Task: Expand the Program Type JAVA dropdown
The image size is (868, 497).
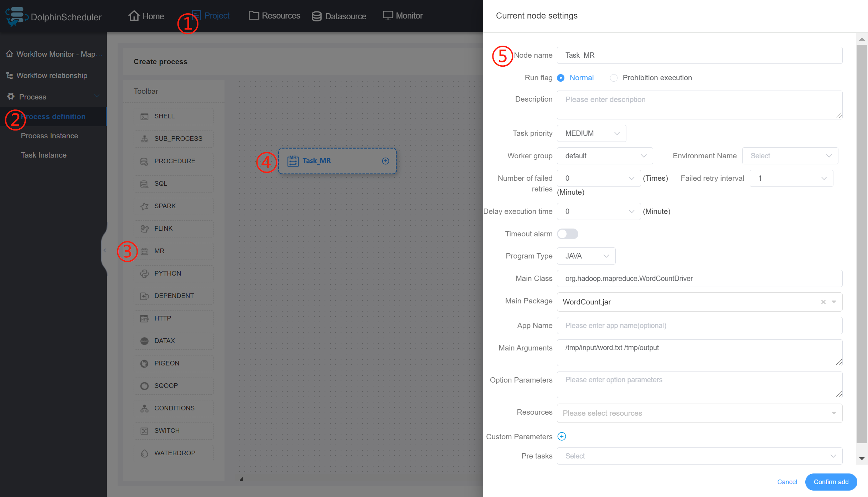Action: point(586,256)
